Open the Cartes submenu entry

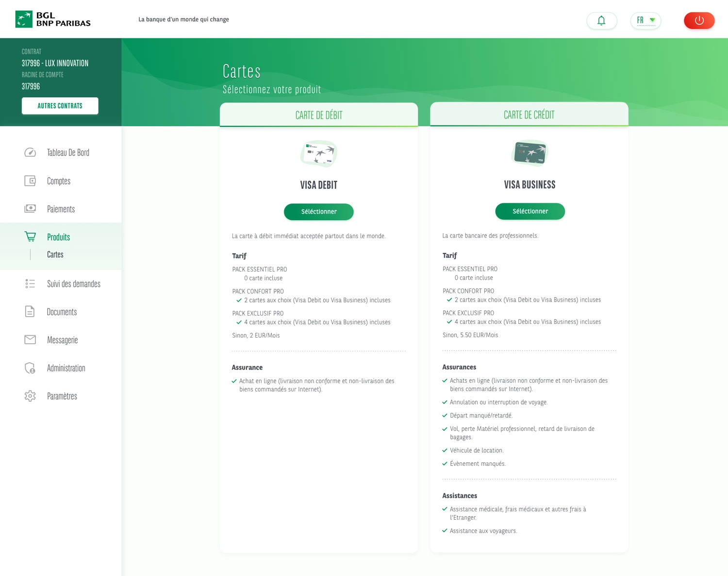click(x=55, y=254)
